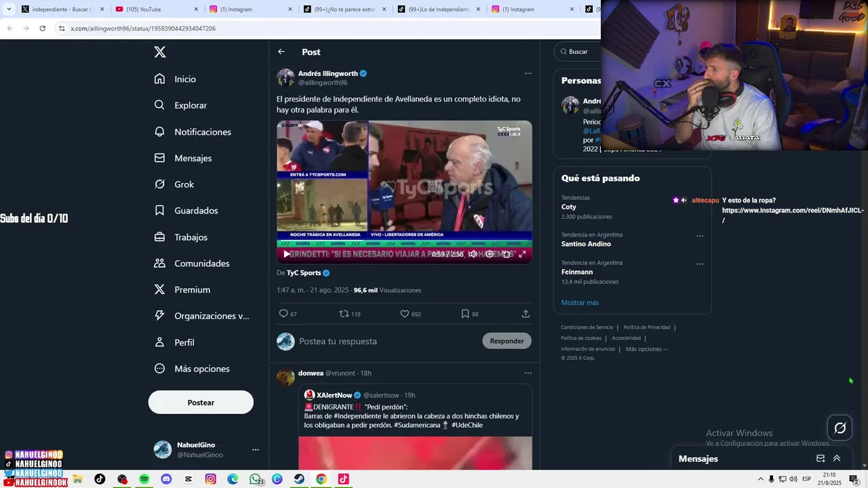
Task: Click the Responder button
Action: point(507,341)
